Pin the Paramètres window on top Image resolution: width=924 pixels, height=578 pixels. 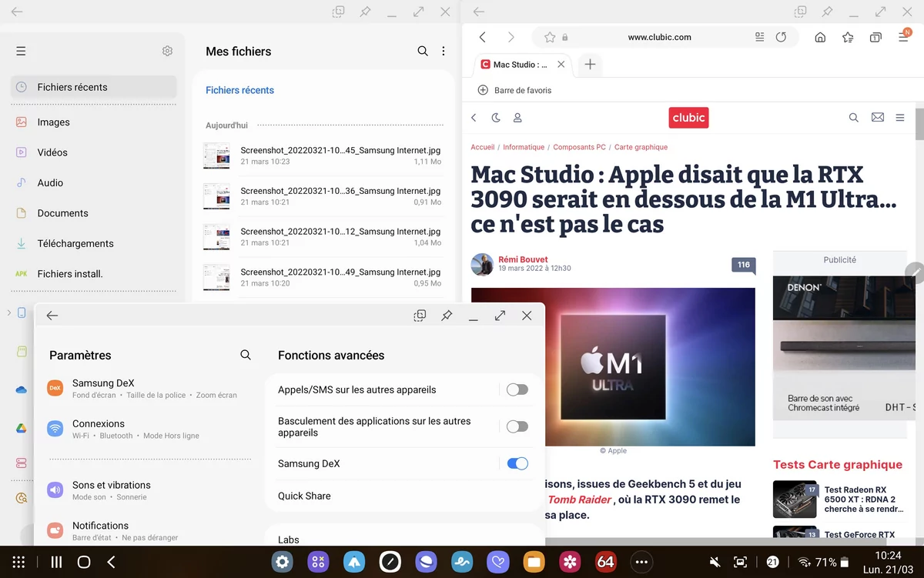pyautogui.click(x=447, y=316)
